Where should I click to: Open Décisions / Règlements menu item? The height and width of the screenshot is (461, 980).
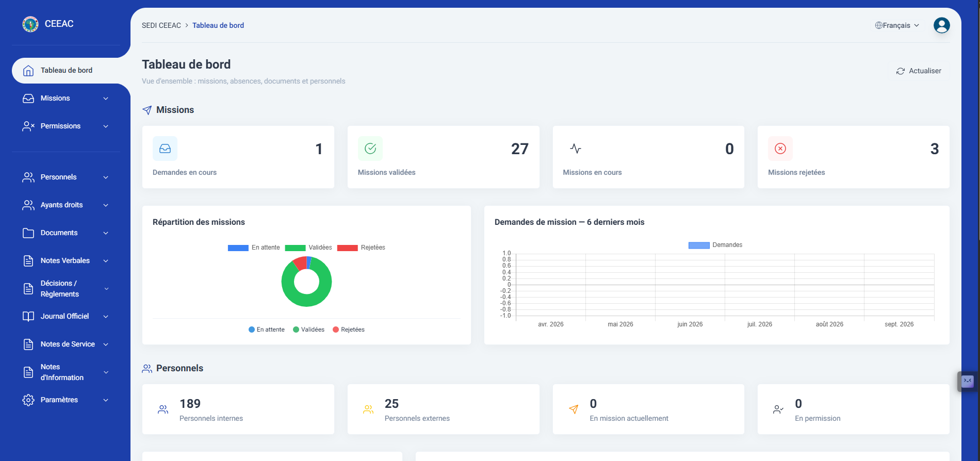point(66,289)
